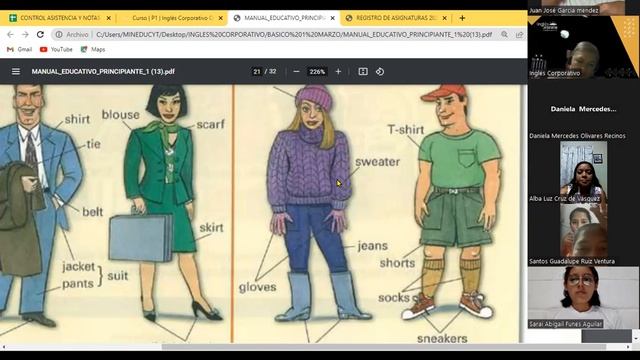Click the PDF title MANUAL_EDUCATIVO_PRINCIPIANTE_1 (13).pdf
The height and width of the screenshot is (360, 640).
[103, 71]
